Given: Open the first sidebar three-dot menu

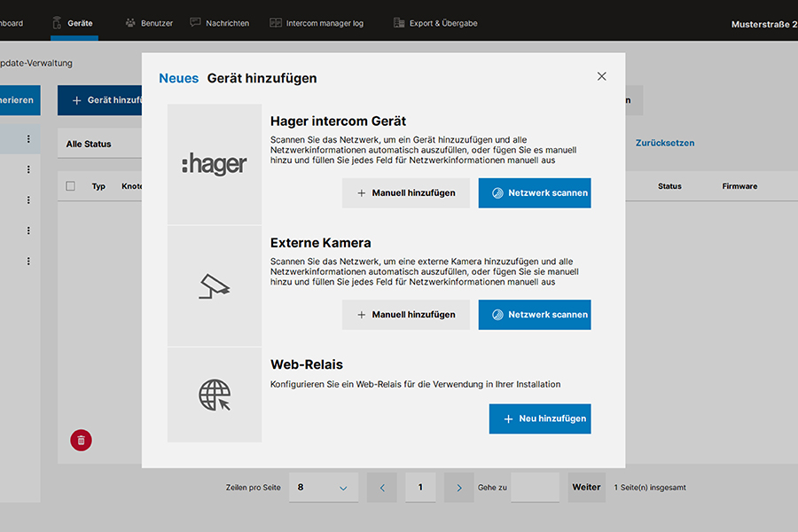Looking at the screenshot, I should coord(28,139).
